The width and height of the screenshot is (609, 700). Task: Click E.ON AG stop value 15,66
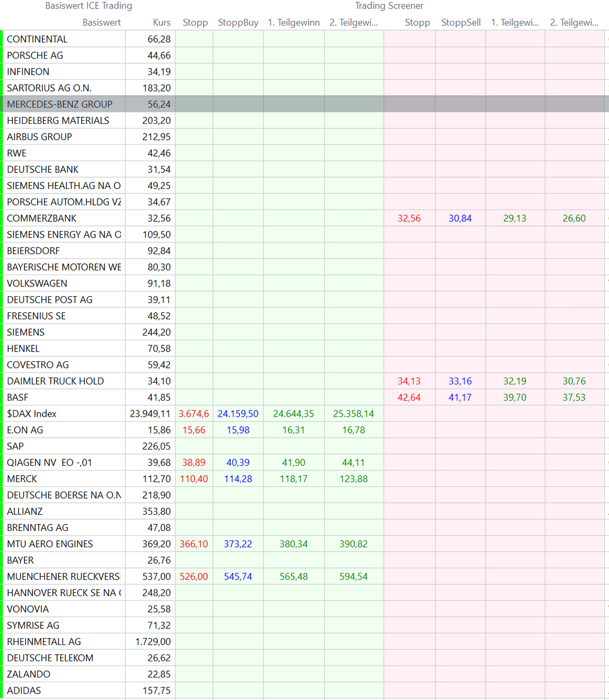194,430
